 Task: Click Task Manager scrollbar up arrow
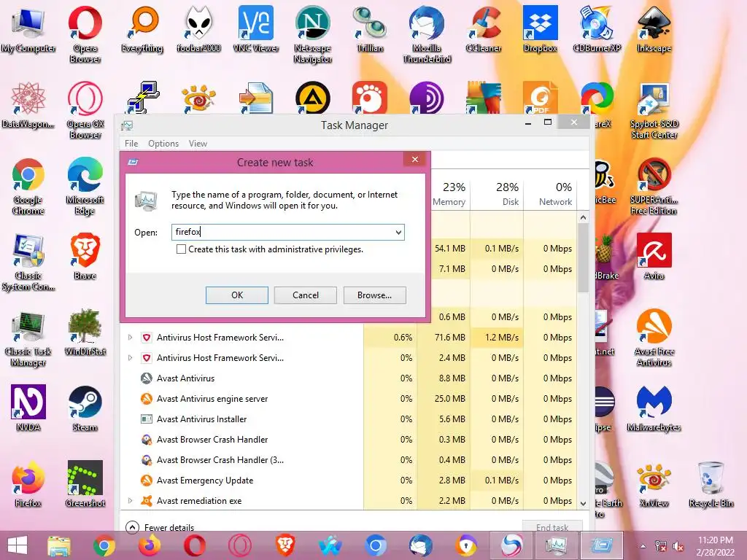[583, 217]
